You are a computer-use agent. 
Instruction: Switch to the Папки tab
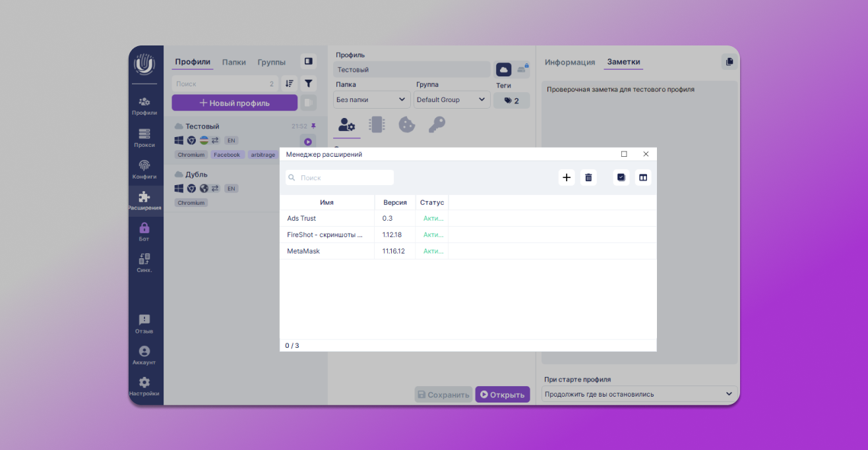[233, 63]
